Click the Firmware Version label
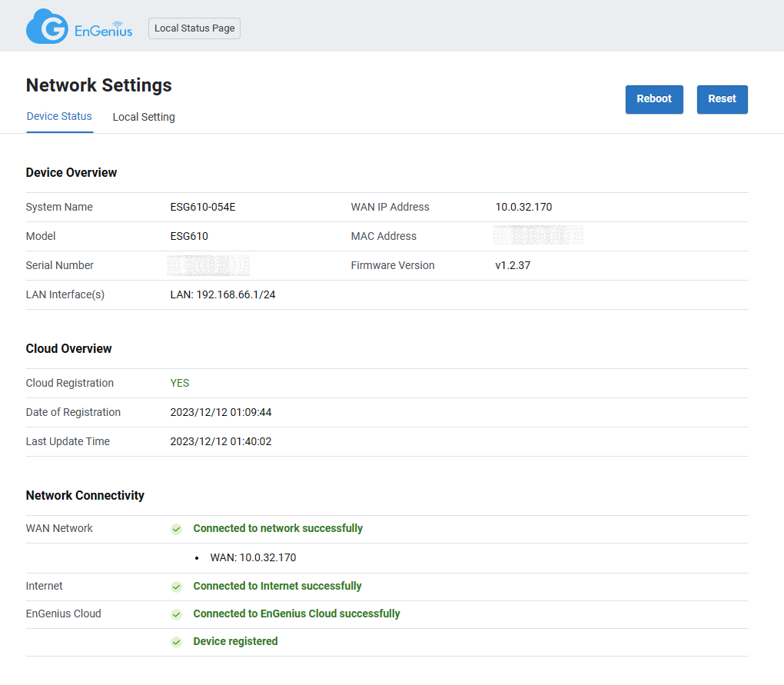This screenshot has height=685, width=784. click(x=393, y=265)
